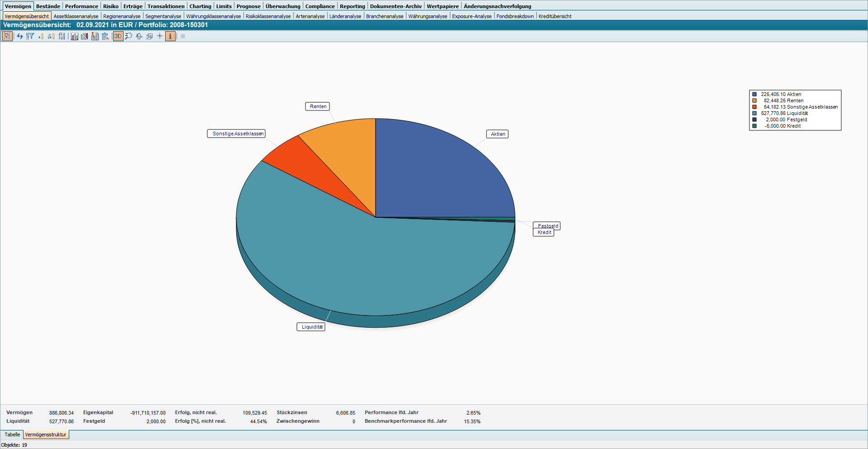
Task: Click the Liquidität pie chart label
Action: tap(312, 327)
